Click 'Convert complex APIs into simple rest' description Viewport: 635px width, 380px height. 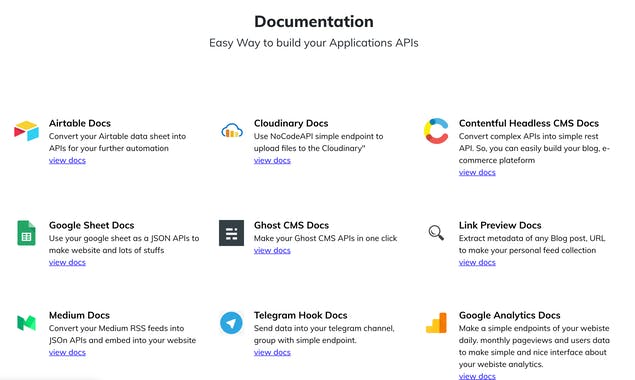tap(534, 148)
